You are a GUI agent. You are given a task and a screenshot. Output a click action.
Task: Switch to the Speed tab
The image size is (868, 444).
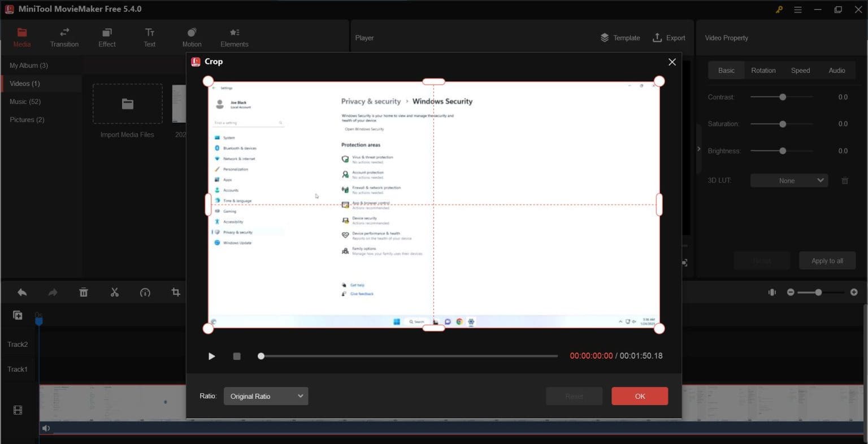pyautogui.click(x=800, y=70)
